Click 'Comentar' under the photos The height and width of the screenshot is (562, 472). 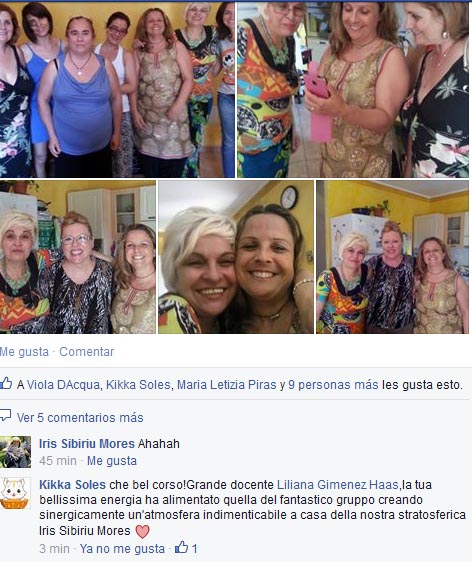tap(86, 352)
